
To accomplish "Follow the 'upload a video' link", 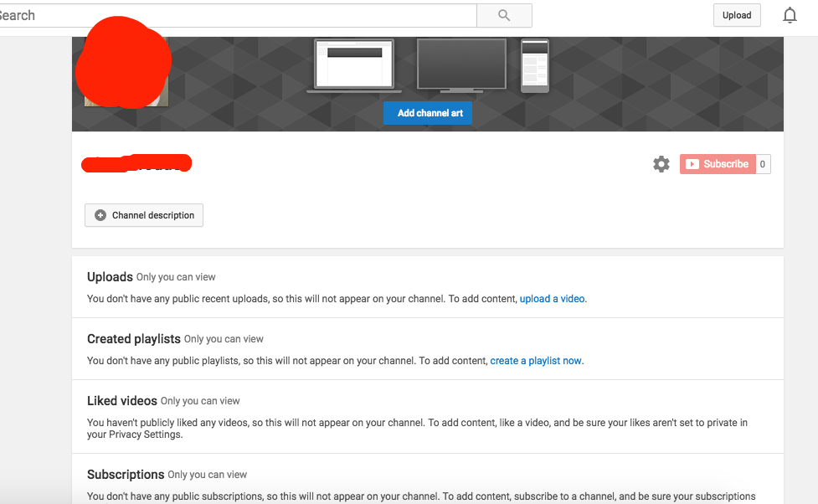I will tap(552, 298).
